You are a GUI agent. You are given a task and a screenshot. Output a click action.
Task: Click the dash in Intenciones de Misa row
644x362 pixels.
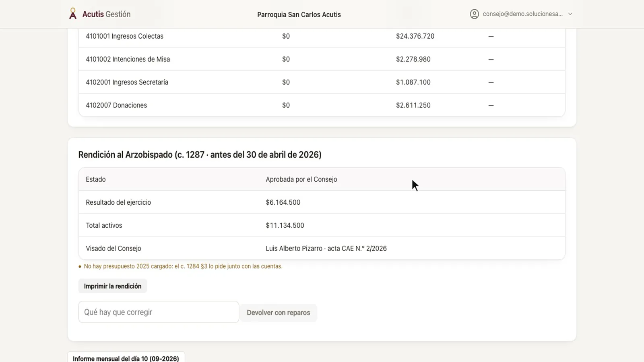491,59
